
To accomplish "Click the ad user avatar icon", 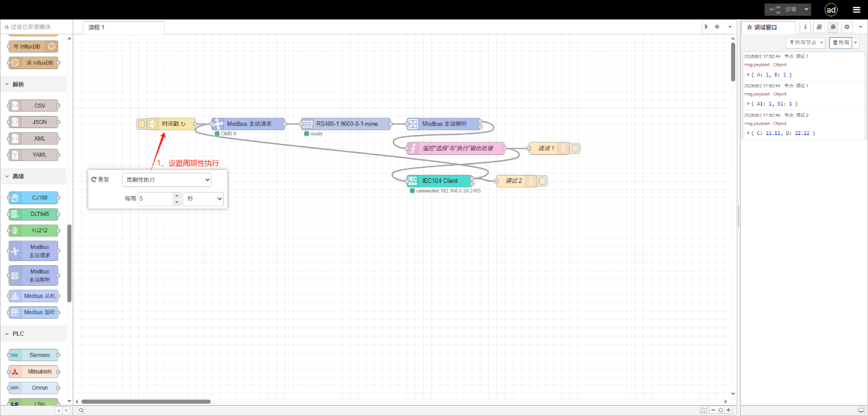I will 831,10.
